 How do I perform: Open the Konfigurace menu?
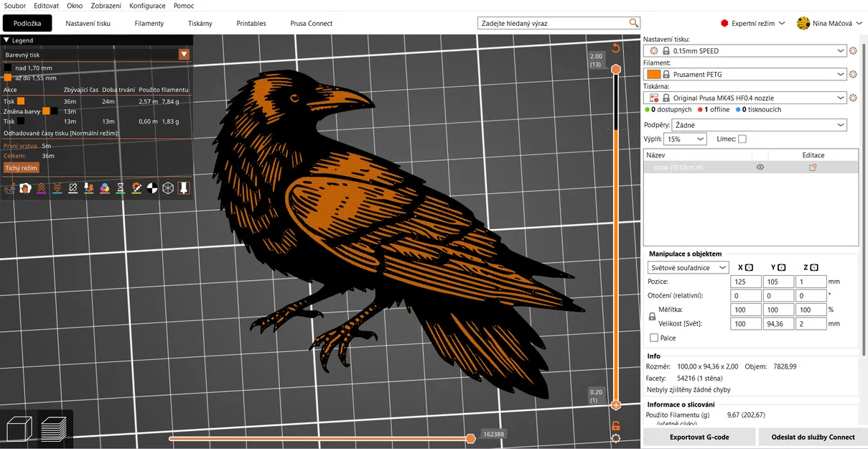(147, 6)
